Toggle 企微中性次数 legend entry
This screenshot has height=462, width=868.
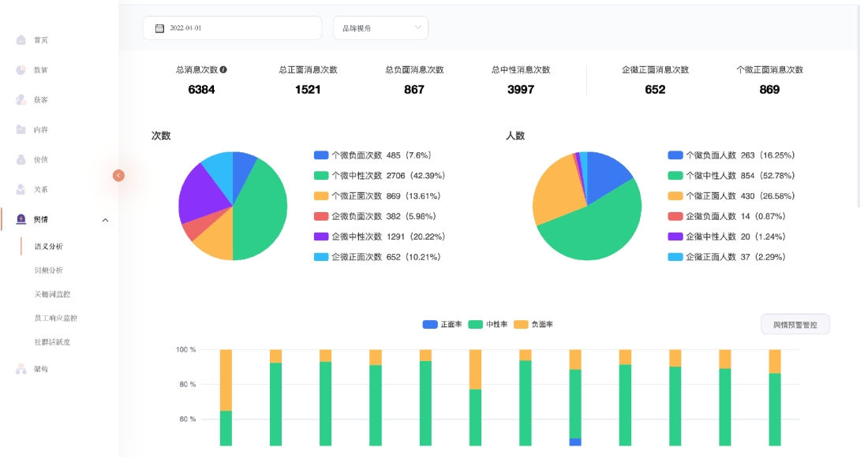pyautogui.click(x=380, y=237)
